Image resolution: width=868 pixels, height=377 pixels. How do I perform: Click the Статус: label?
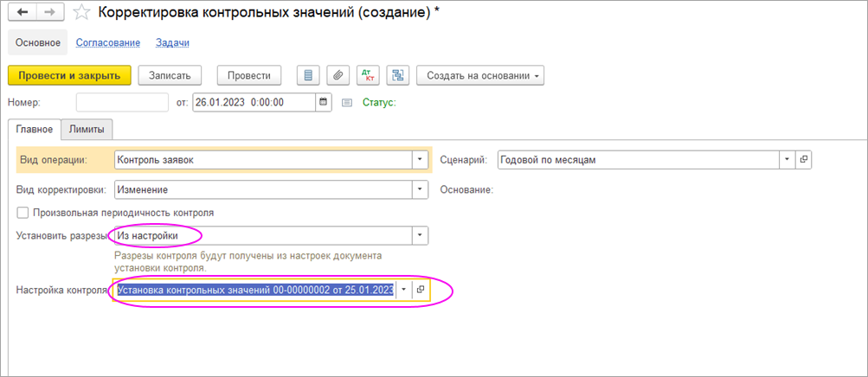(x=379, y=102)
